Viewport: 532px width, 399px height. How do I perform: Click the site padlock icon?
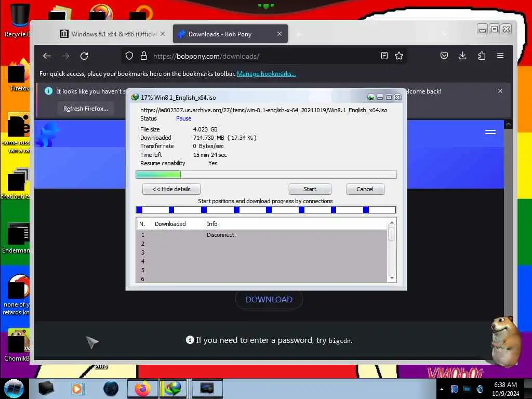coord(144,56)
